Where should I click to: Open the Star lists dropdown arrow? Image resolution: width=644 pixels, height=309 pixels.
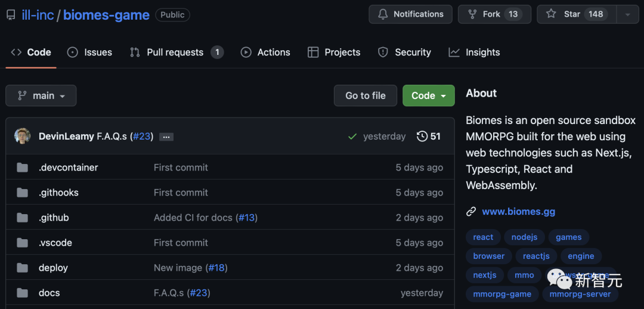627,14
